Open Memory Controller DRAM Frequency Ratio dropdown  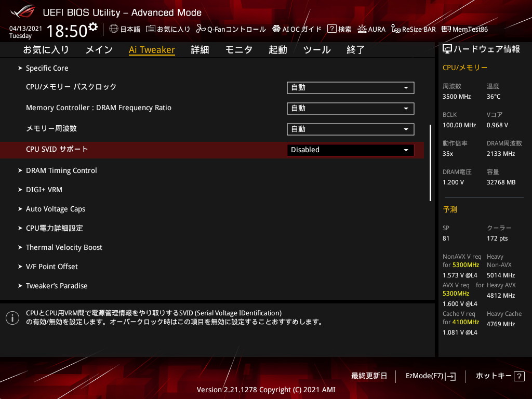[x=350, y=109]
